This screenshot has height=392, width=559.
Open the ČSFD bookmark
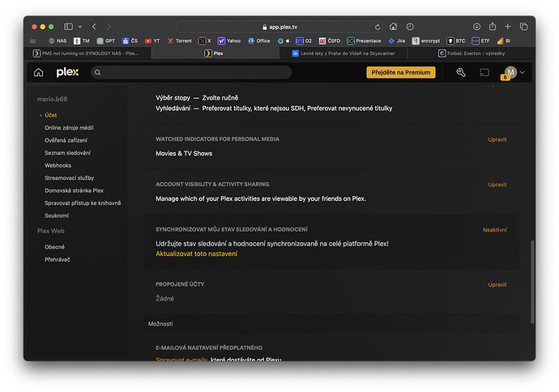tap(330, 41)
